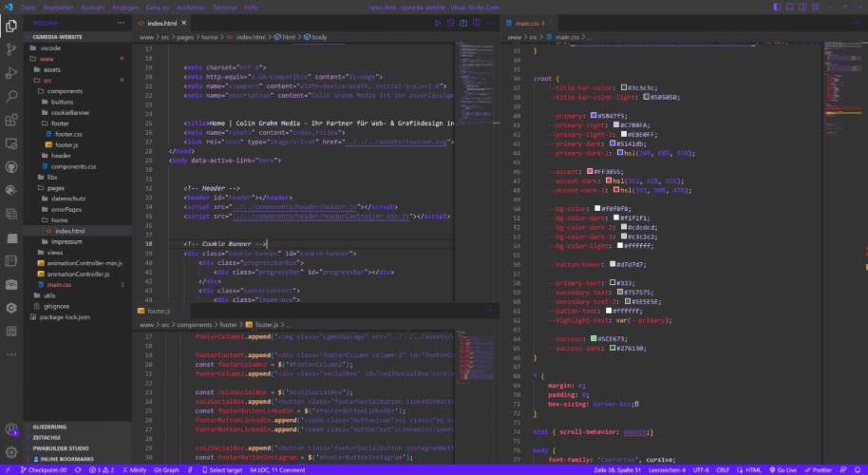The image size is (868, 475).
Task: Click Zeile 38, Spalte 31 cursor position
Action: (x=616, y=470)
